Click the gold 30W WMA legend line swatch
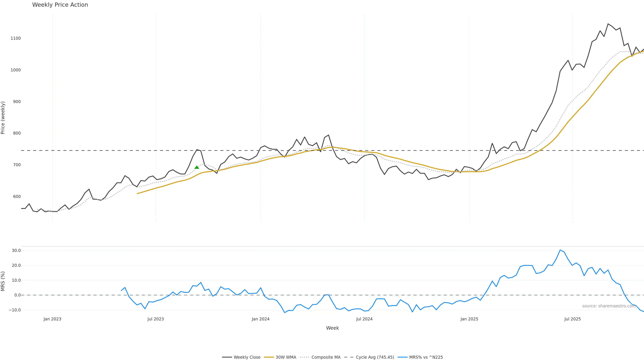 point(269,357)
